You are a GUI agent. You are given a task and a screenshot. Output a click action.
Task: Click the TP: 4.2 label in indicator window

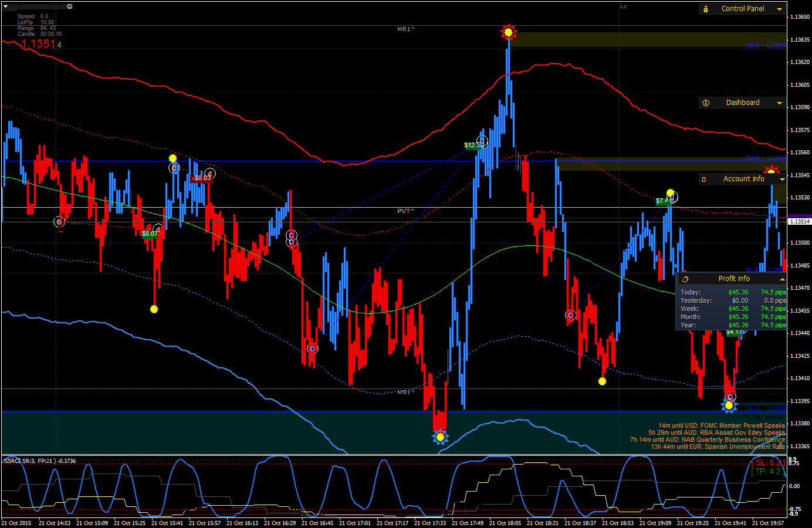[767, 472]
